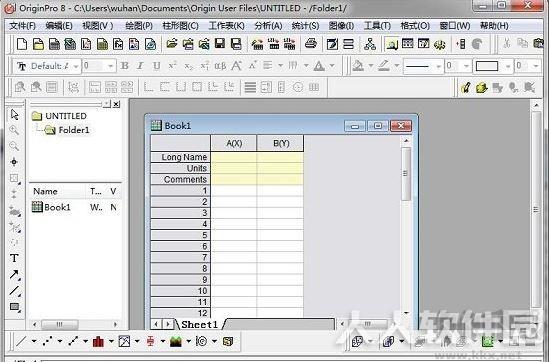
Task: Select the A(X) column header
Action: 234,143
